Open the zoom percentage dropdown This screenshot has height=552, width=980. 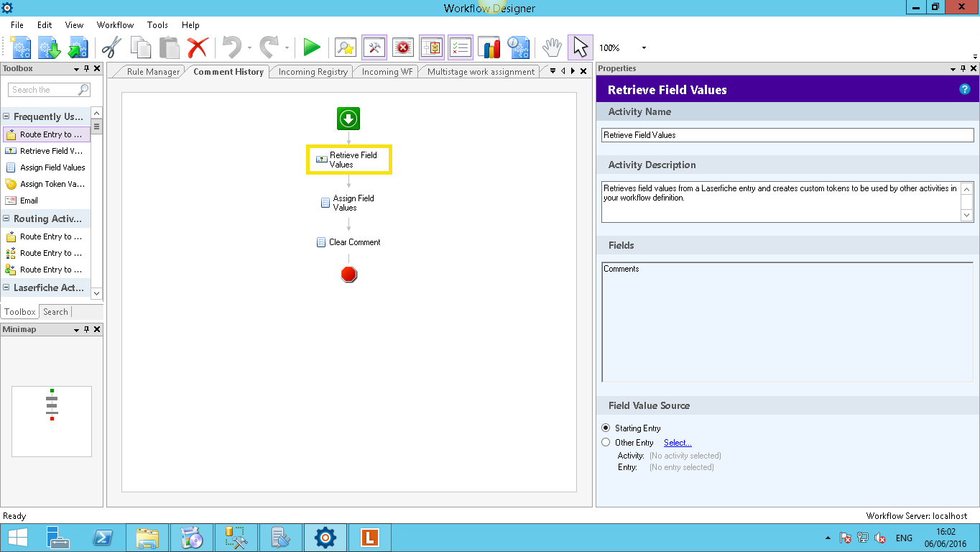point(643,48)
